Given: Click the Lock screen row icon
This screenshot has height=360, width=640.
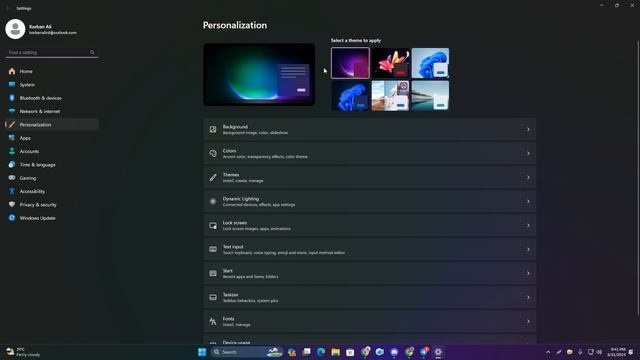Looking at the screenshot, I should (x=213, y=225).
